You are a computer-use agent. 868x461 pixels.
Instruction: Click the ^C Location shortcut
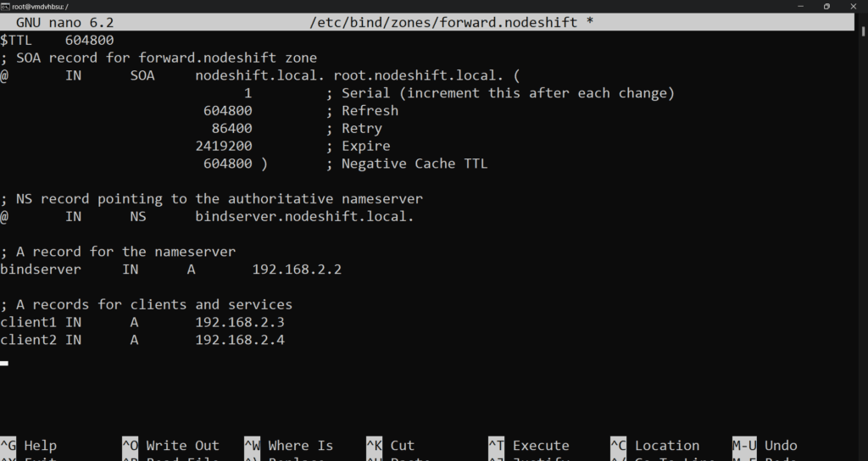click(654, 445)
